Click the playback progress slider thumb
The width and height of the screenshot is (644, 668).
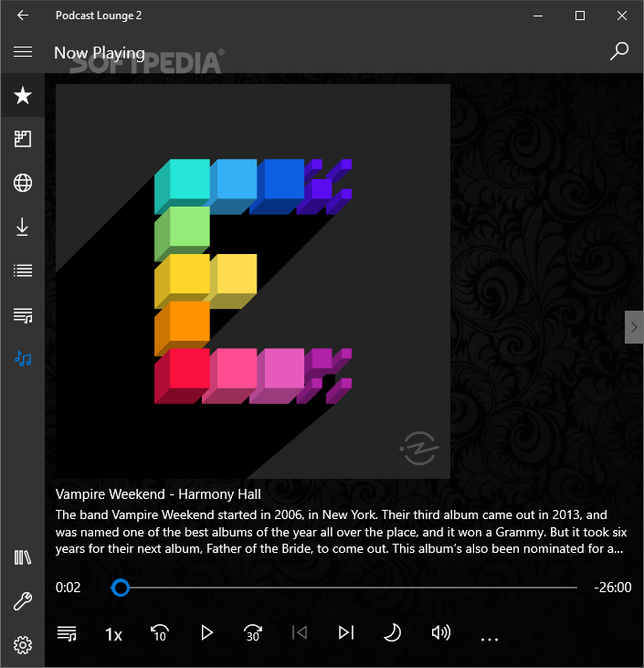(121, 588)
